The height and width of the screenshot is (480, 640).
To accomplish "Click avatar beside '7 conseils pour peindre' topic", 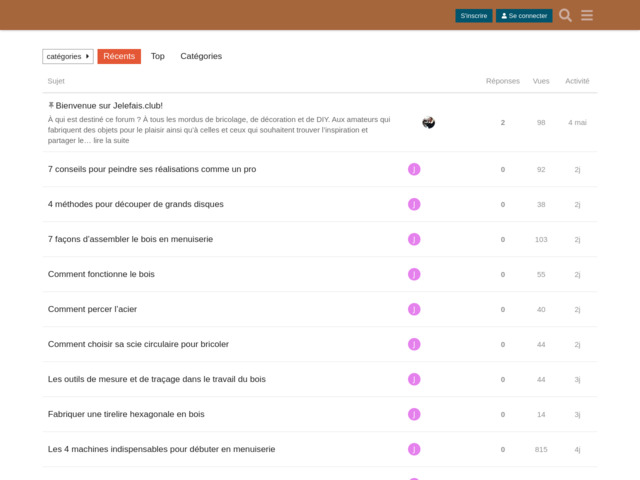I will click(x=414, y=169).
